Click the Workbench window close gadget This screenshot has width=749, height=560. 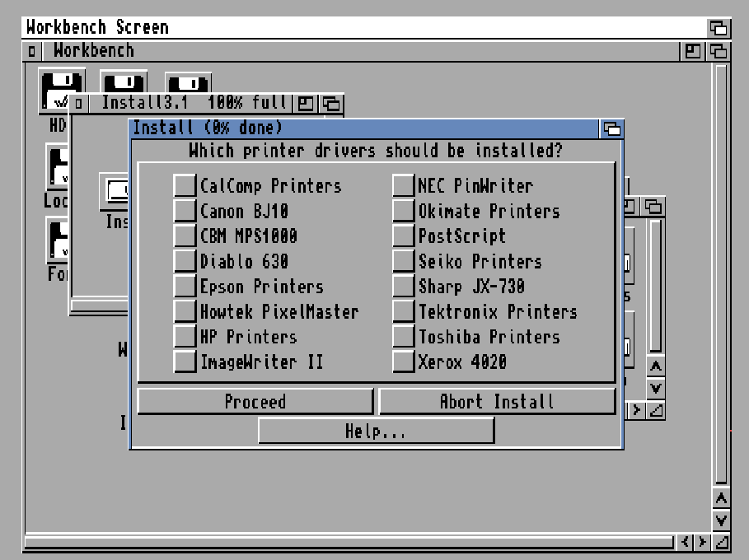coord(32,50)
